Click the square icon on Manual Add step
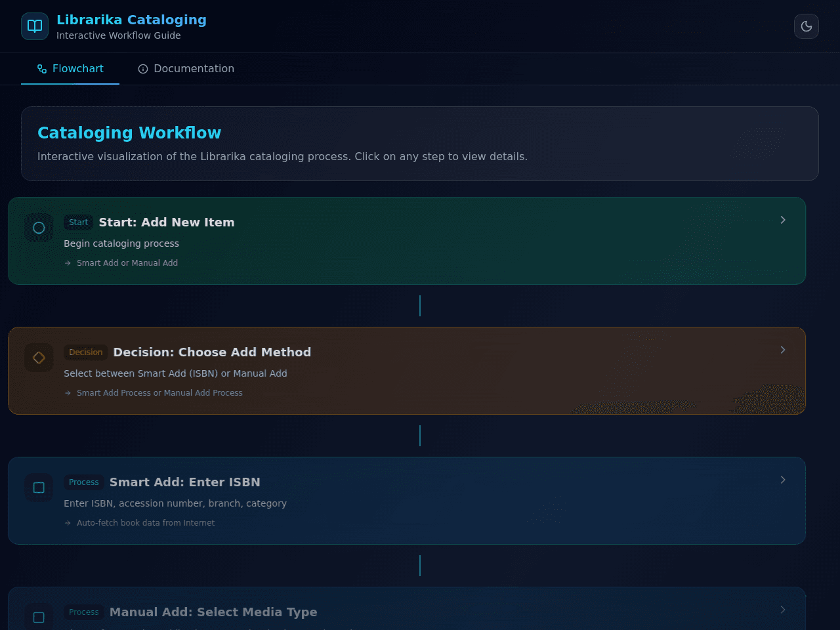The height and width of the screenshot is (630, 840). 39,618
